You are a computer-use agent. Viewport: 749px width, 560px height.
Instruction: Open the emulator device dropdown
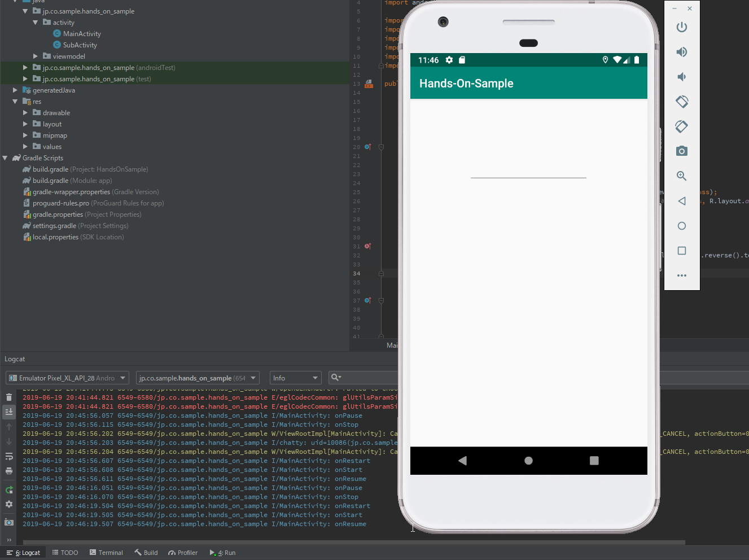(x=68, y=378)
